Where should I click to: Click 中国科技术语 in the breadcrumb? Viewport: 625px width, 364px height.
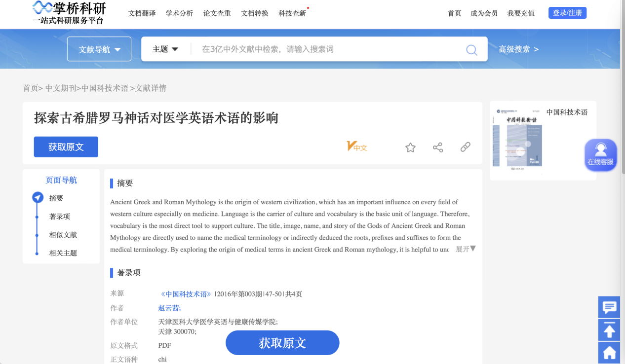point(105,88)
